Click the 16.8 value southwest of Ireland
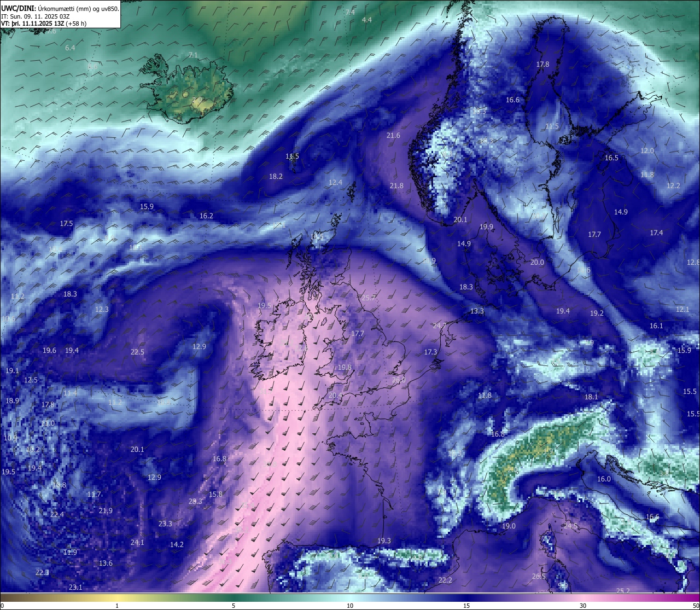This screenshot has height=610, width=700. click(x=219, y=459)
